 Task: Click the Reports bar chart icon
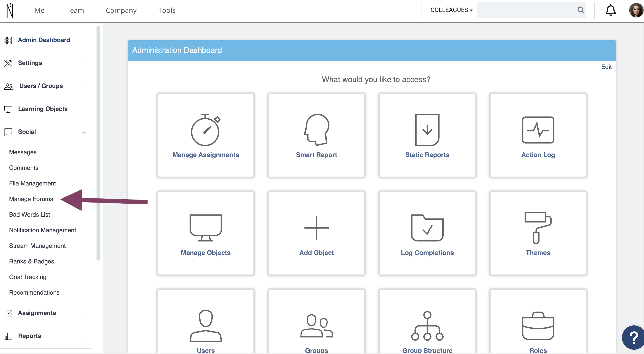coord(8,336)
